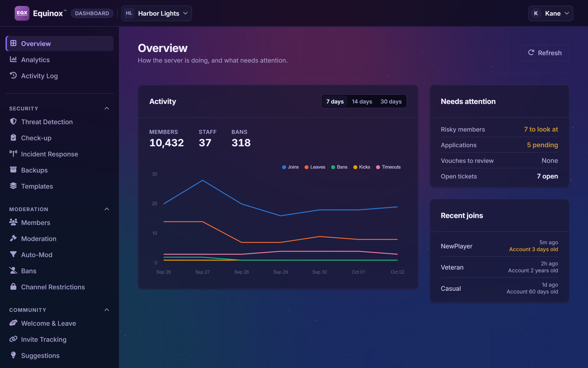Navigate to Incident Response
The image size is (588, 368).
pos(59,154)
